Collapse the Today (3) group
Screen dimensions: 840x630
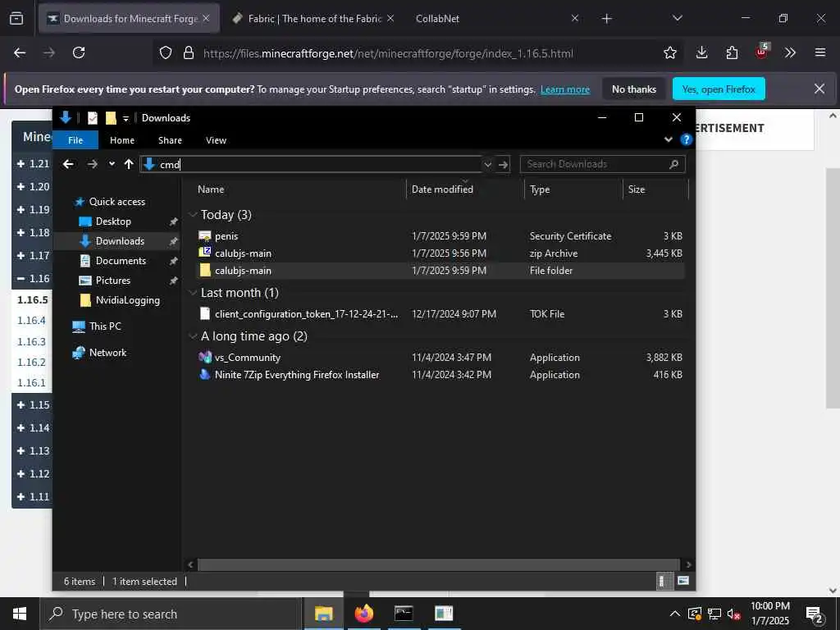pyautogui.click(x=193, y=215)
